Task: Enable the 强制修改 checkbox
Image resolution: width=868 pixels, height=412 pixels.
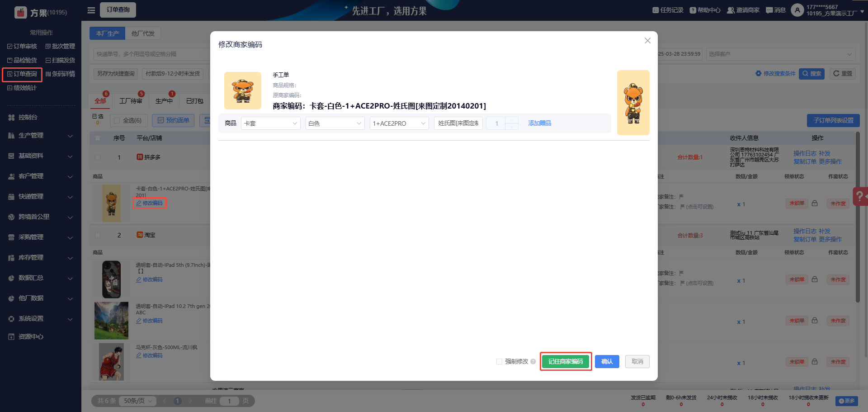Action: (499, 361)
